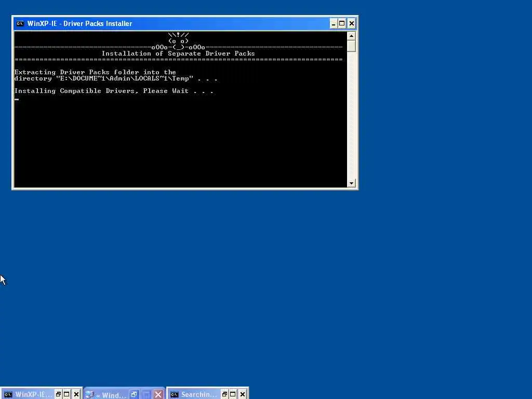Restore the minimized Wind... window
The width and height of the screenshot is (532, 399).
coord(134,395)
